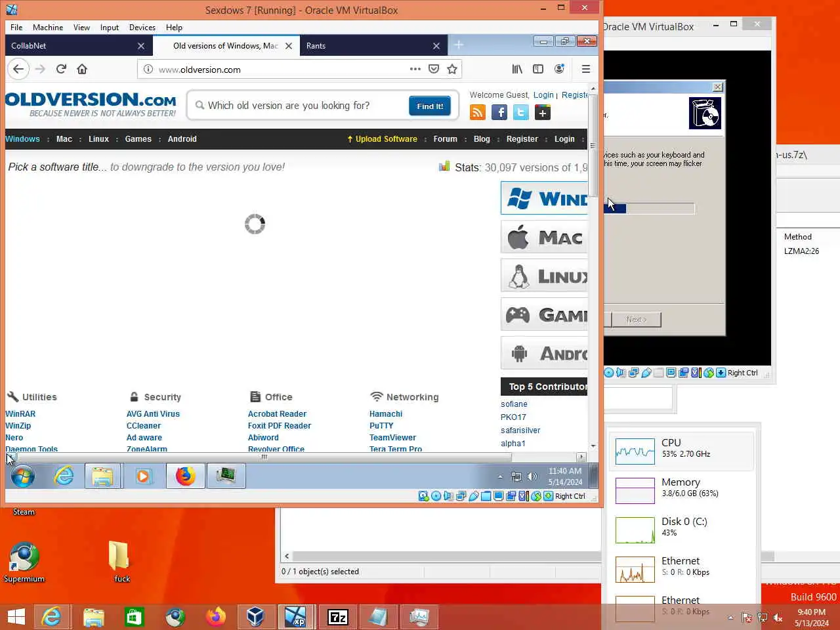Open the CCleaner link under Security

point(144,426)
